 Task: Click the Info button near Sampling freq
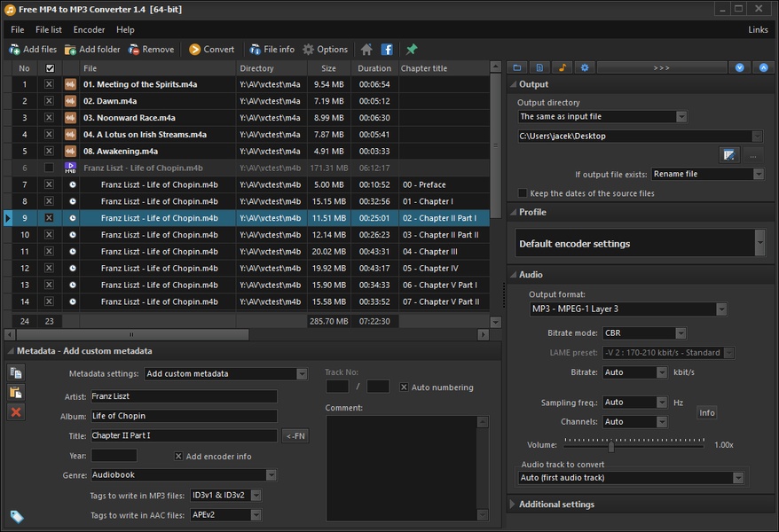tap(706, 412)
